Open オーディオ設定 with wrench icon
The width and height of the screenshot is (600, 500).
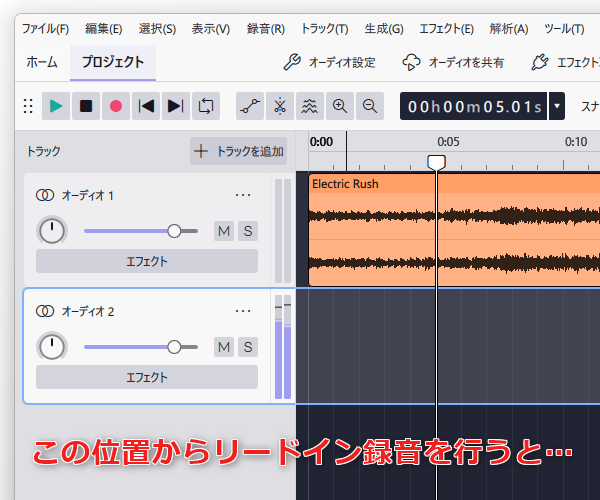tap(329, 62)
